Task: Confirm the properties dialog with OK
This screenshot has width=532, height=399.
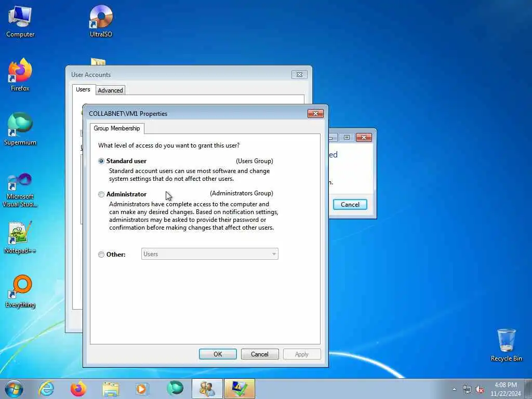Action: coord(218,354)
